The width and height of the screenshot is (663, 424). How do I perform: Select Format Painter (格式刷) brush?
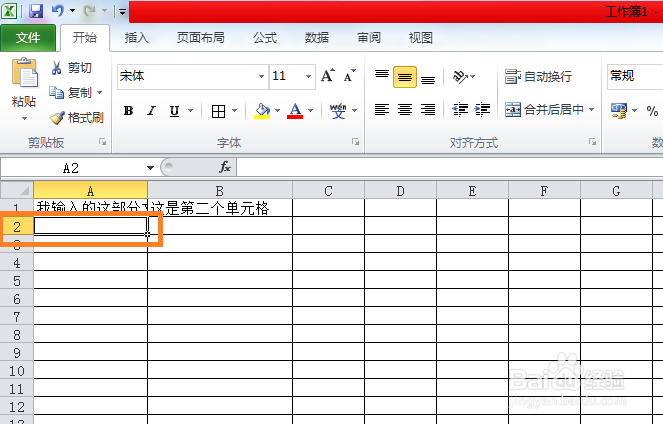coord(57,118)
